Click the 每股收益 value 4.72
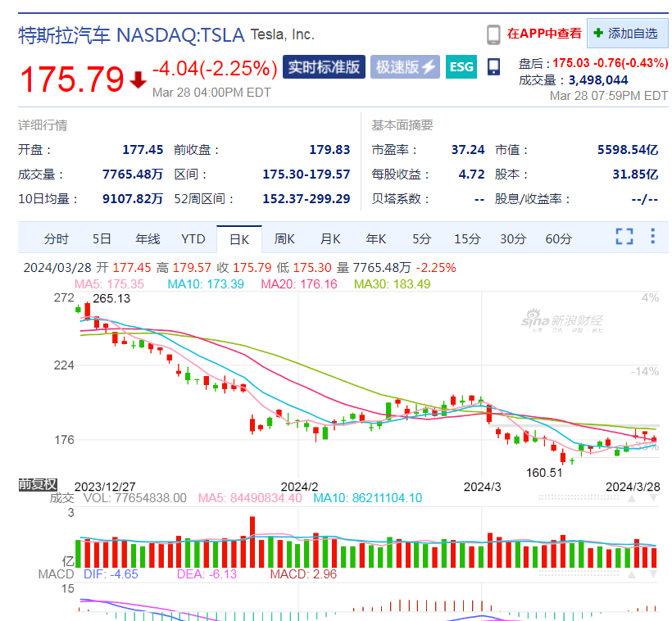 [471, 175]
